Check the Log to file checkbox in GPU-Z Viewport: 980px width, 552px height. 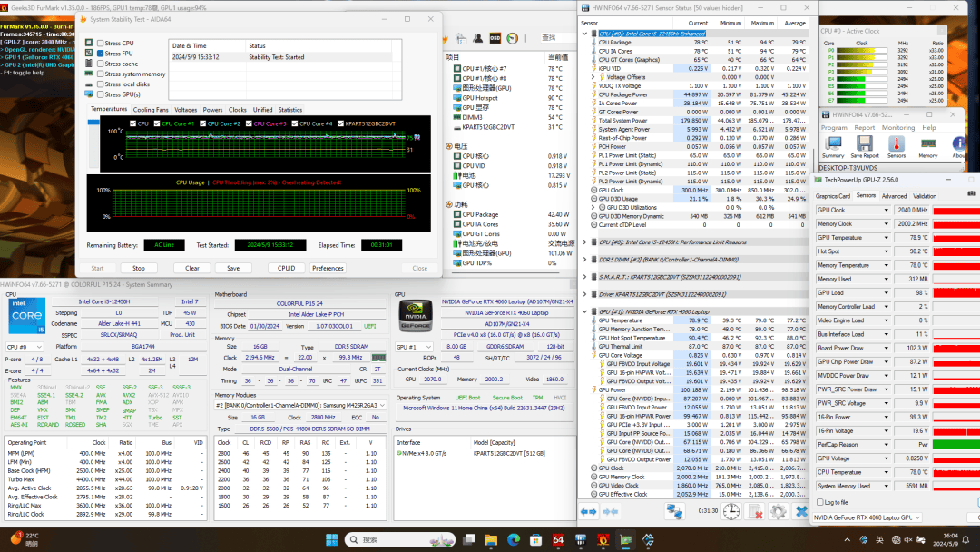[x=820, y=502]
